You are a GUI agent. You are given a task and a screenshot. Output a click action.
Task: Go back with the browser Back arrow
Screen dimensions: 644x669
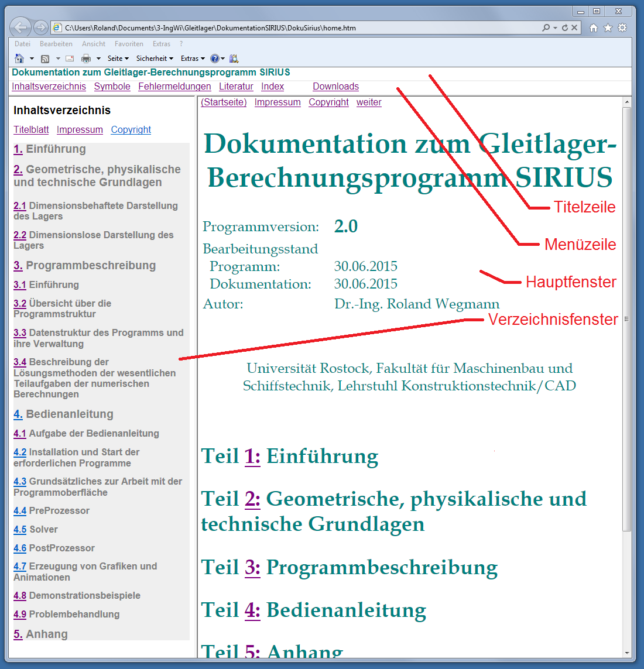tap(20, 28)
